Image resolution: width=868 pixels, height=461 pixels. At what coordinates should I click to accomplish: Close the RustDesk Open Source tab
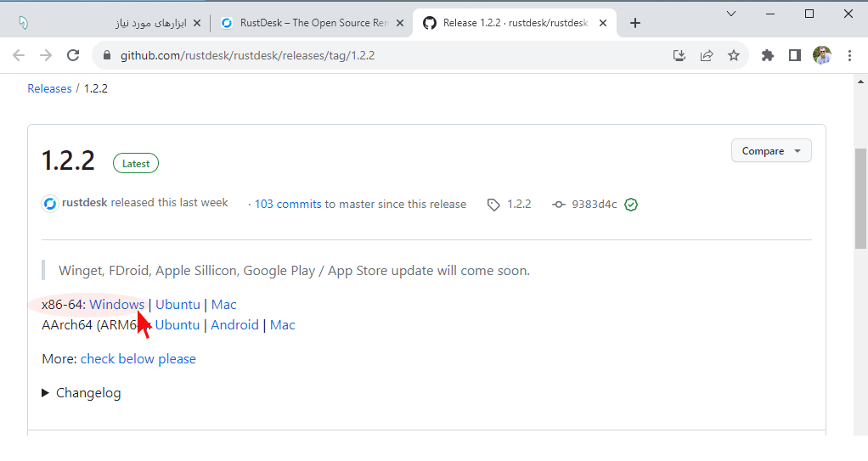coord(400,23)
